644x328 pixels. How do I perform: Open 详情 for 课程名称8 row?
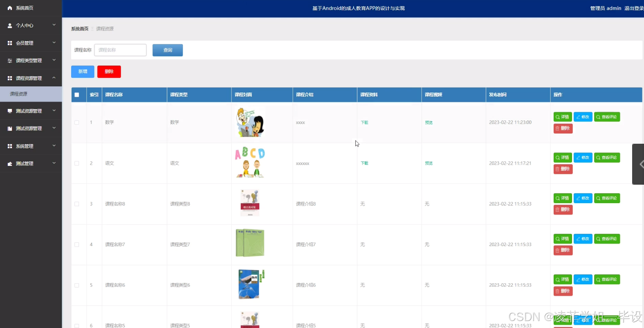coord(563,198)
